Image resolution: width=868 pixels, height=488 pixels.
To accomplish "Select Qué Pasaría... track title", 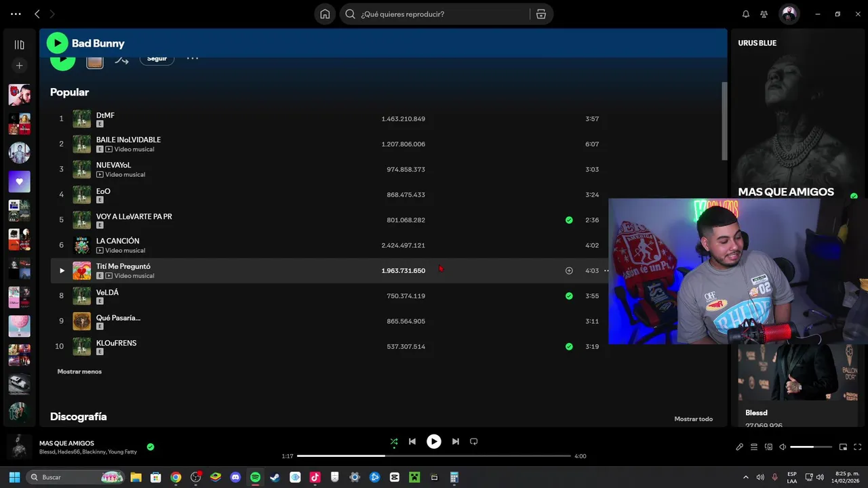I will tap(119, 317).
